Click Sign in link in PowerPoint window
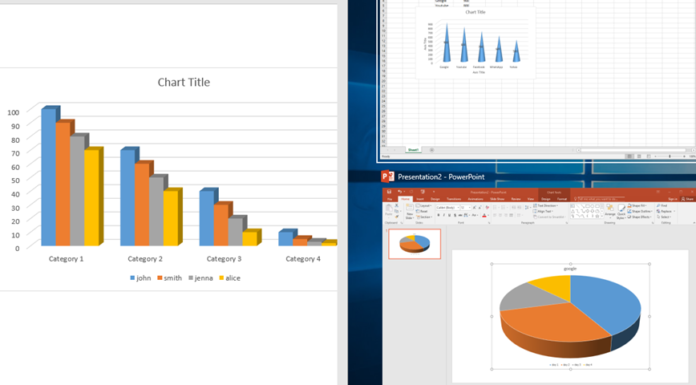The height and width of the screenshot is (385, 696). [x=672, y=199]
